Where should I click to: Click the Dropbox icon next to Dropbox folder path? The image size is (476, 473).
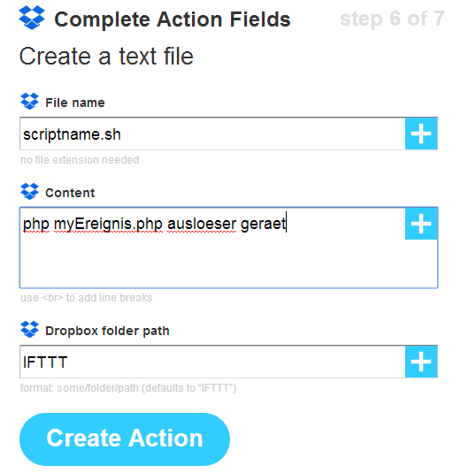click(x=30, y=329)
